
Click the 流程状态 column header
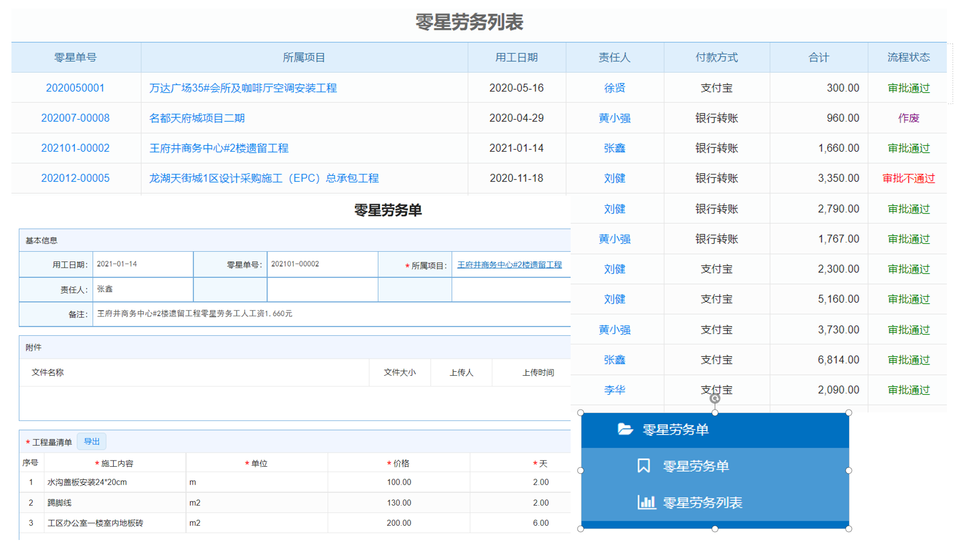coord(908,57)
